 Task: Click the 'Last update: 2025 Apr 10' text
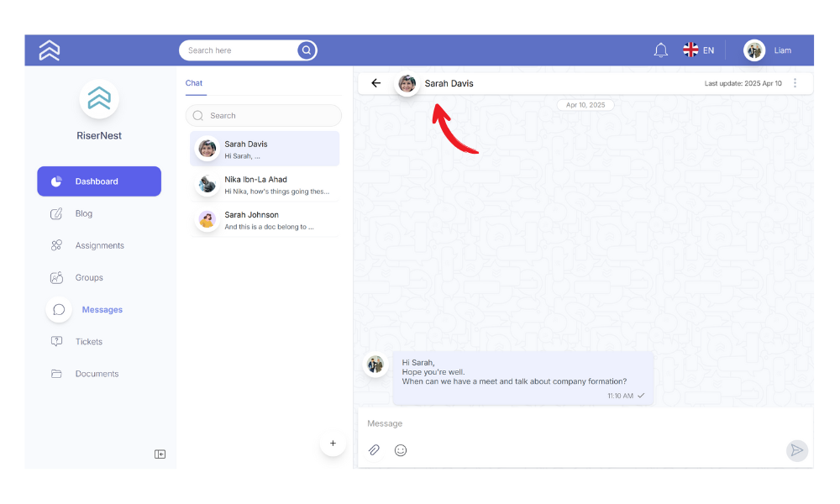point(743,83)
